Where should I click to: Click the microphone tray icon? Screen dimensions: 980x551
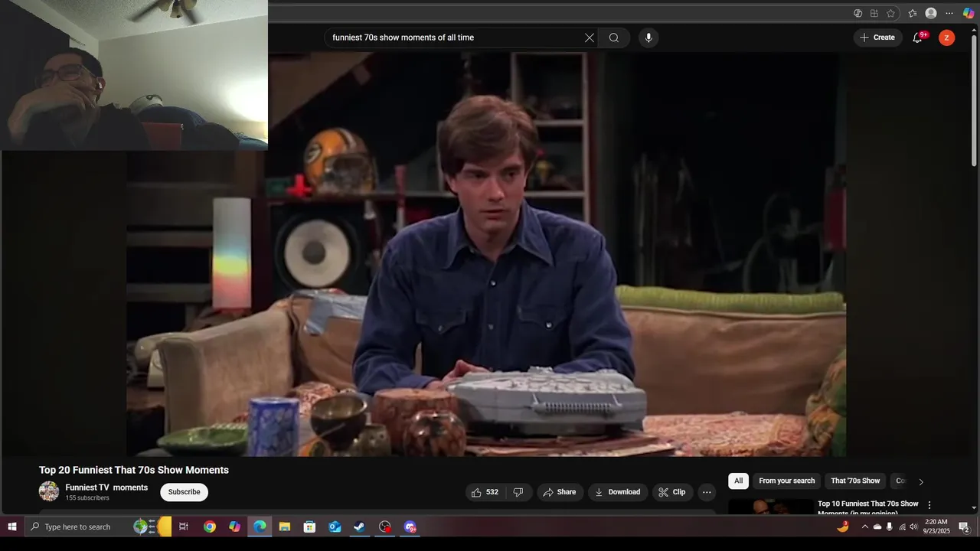tap(889, 527)
